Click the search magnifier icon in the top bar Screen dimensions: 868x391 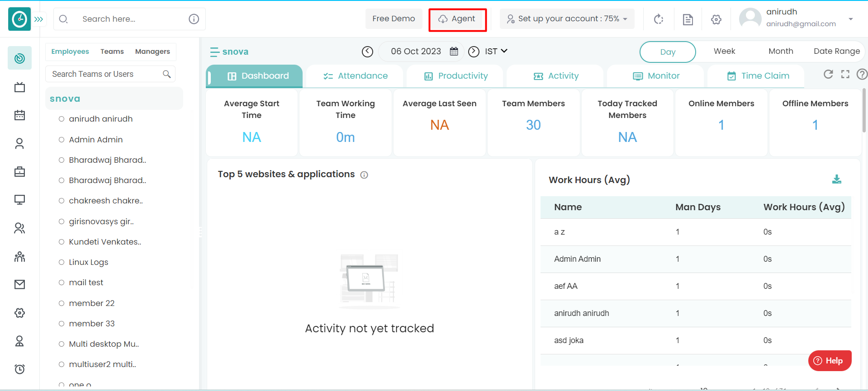[x=64, y=19]
